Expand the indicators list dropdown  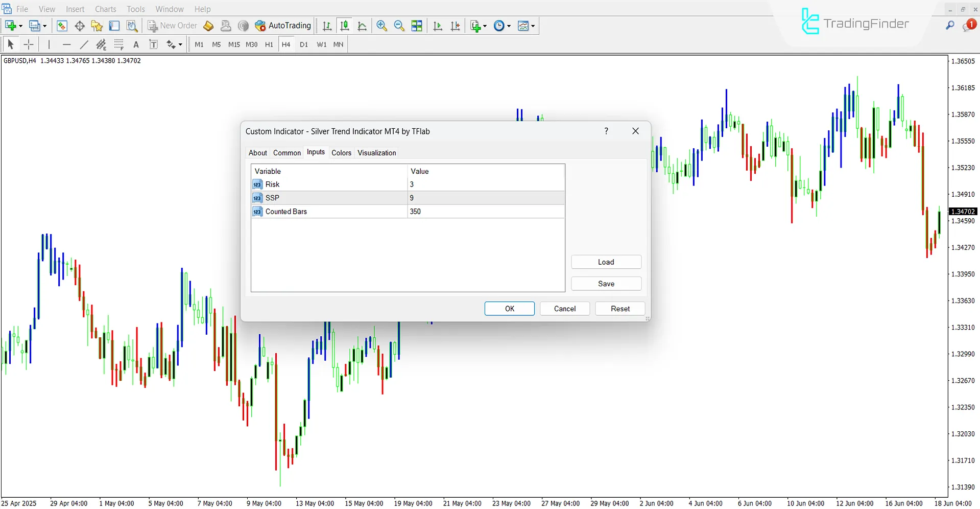(x=485, y=26)
